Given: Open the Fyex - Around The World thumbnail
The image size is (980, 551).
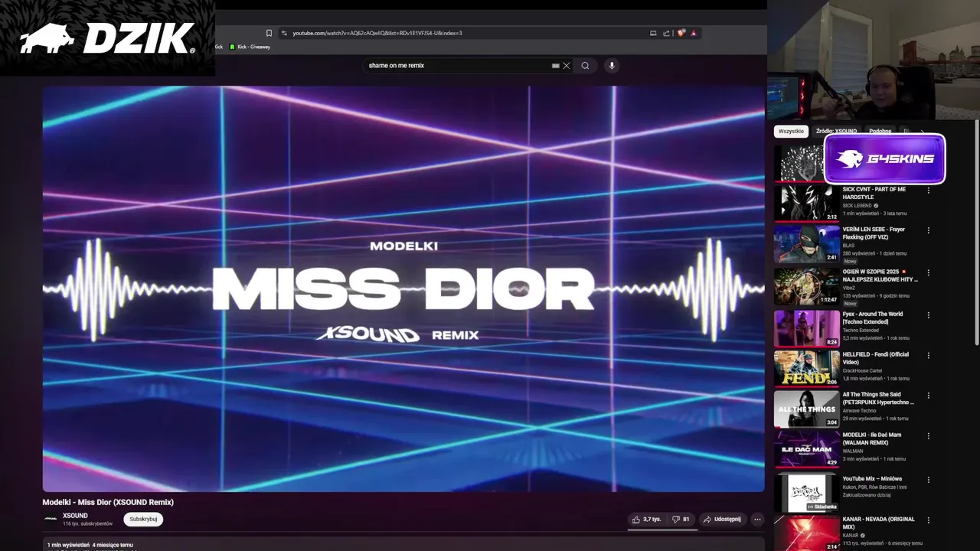Looking at the screenshot, I should point(806,328).
